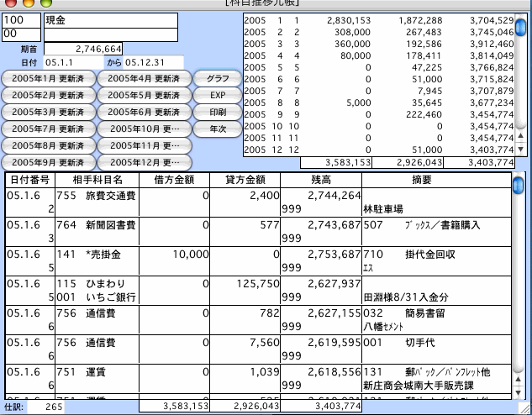The height and width of the screenshot is (415, 532).
Task: Click the monthly summary scroll down arrow
Action: [x=520, y=149]
